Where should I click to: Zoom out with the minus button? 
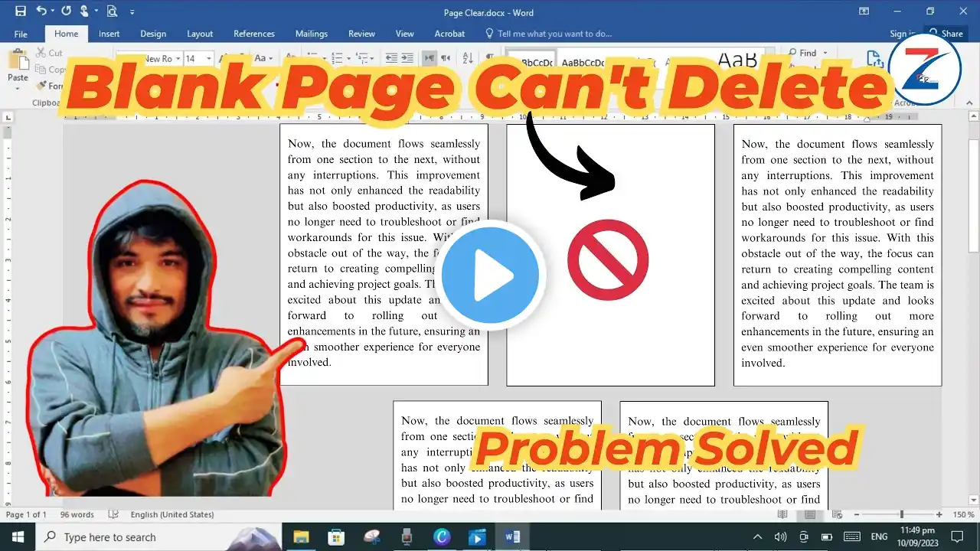[857, 515]
